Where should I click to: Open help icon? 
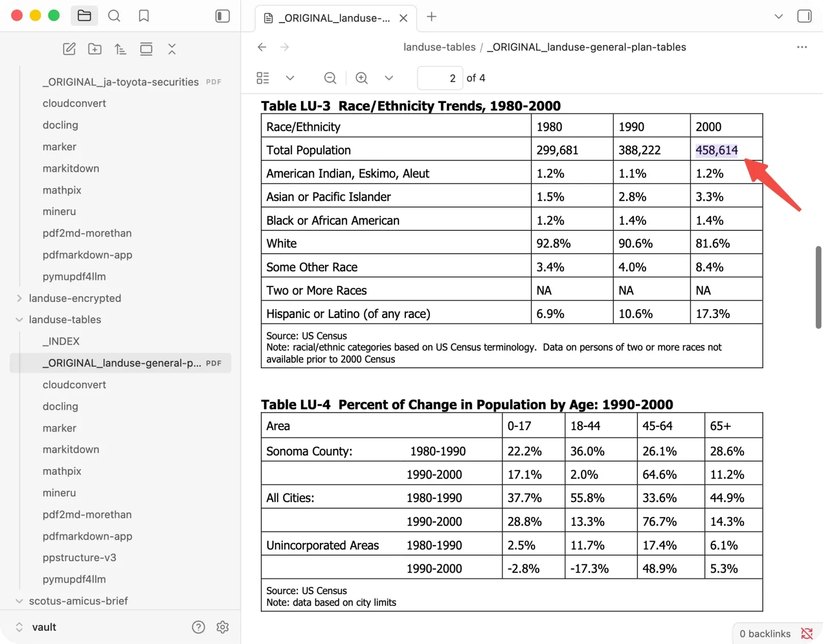pyautogui.click(x=198, y=628)
